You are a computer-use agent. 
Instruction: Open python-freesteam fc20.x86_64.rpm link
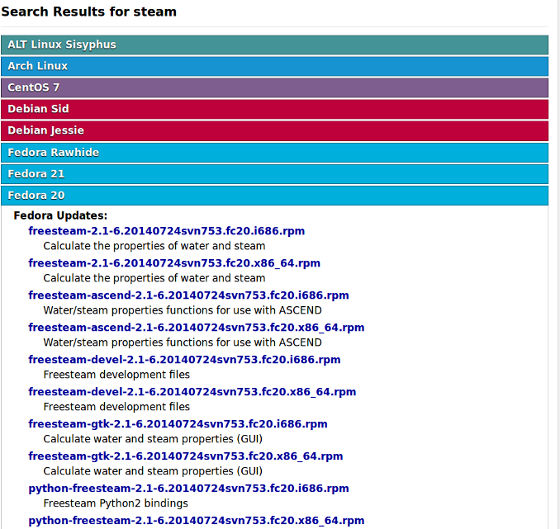coord(196,520)
